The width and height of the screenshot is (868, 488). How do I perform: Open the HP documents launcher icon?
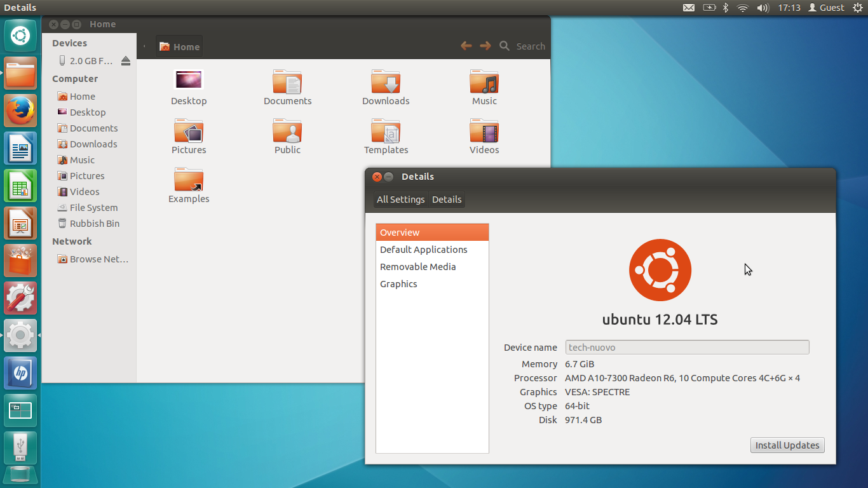tap(20, 373)
